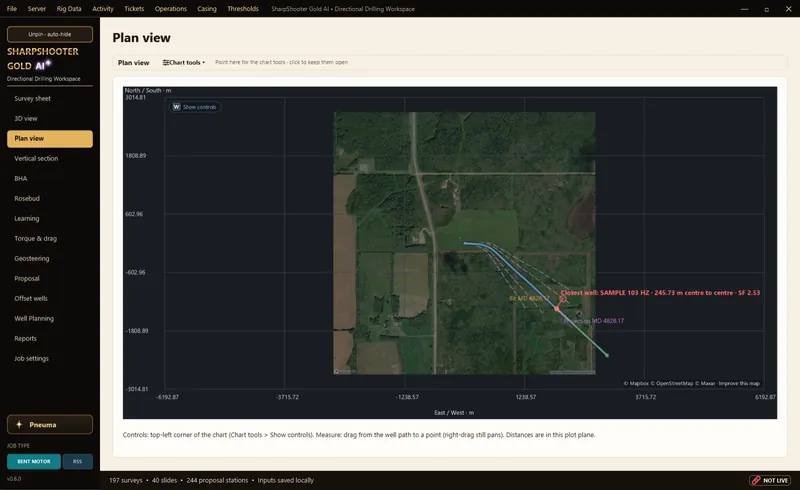Image resolution: width=800 pixels, height=490 pixels.
Task: Click the W key icon in Show controls
Action: 177,107
